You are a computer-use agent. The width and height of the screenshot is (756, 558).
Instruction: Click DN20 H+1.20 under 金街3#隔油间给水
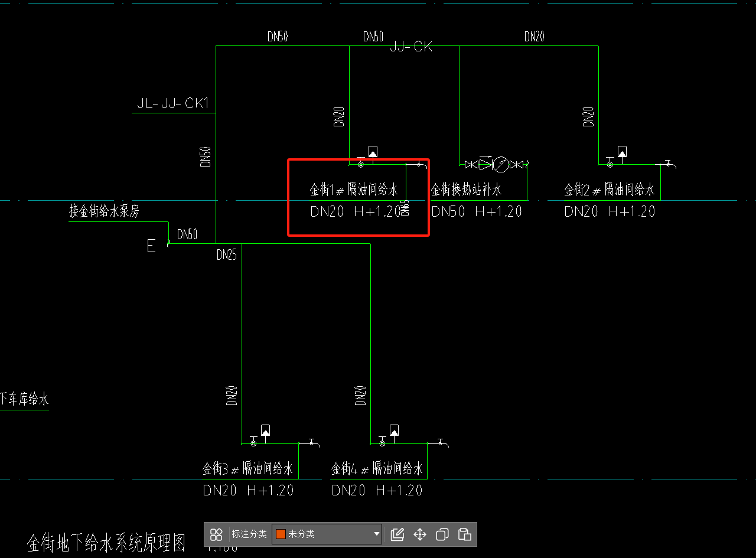248,490
